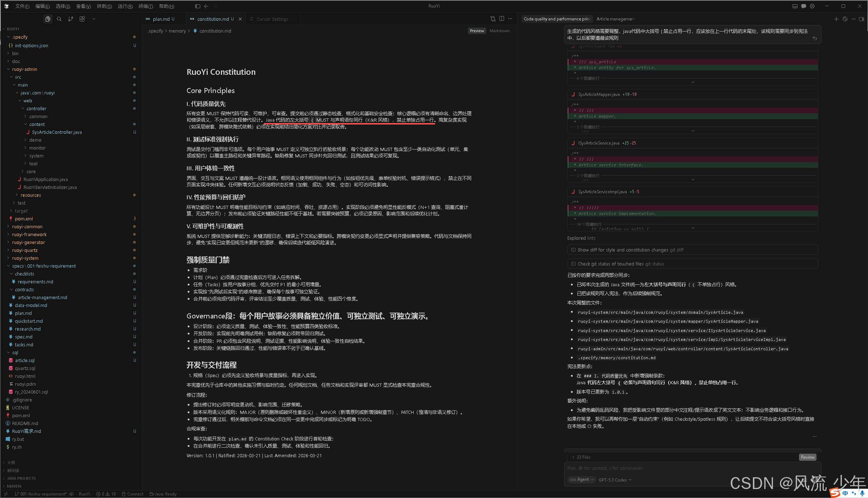Start new chat with plus icon
The height and width of the screenshot is (498, 868).
(836, 19)
